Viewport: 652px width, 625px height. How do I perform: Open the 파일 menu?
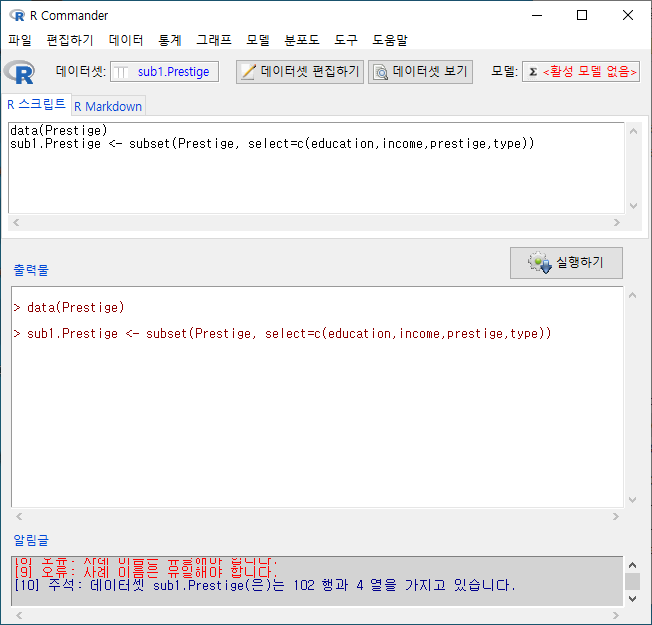tap(20, 40)
